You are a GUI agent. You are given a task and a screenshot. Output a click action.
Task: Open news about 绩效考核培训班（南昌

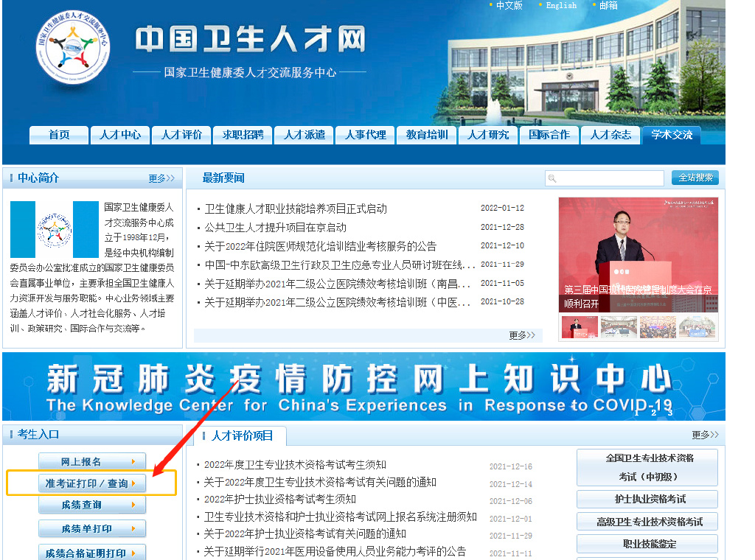pyautogui.click(x=337, y=284)
